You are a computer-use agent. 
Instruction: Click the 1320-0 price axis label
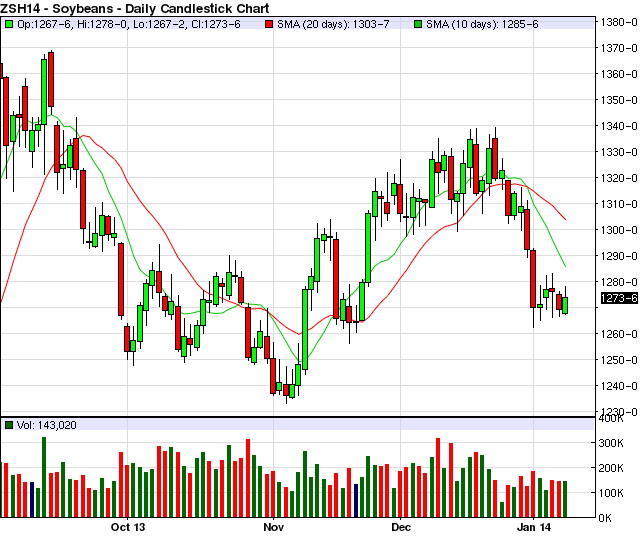tap(619, 178)
